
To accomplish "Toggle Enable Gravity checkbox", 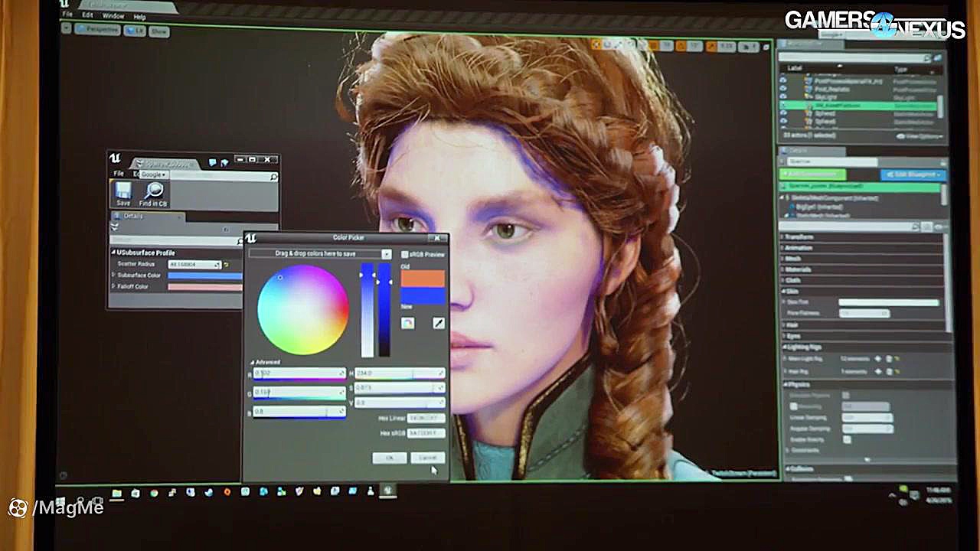I will (847, 439).
